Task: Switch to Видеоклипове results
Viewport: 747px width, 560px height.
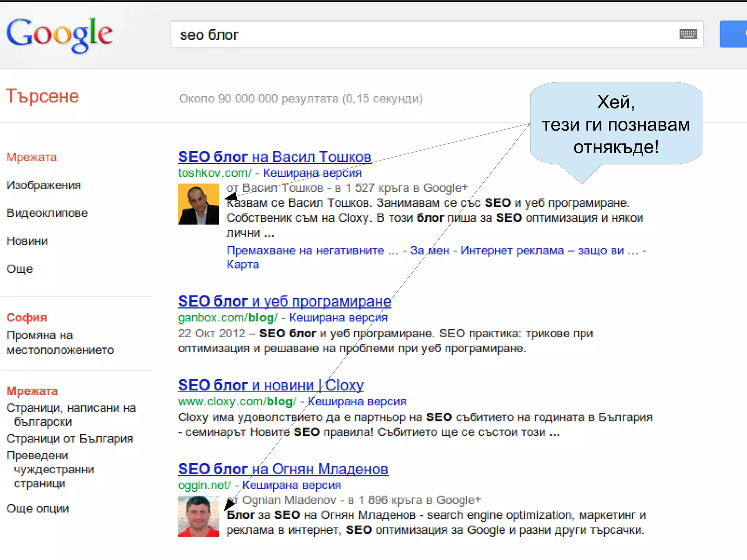Action: 47,213
